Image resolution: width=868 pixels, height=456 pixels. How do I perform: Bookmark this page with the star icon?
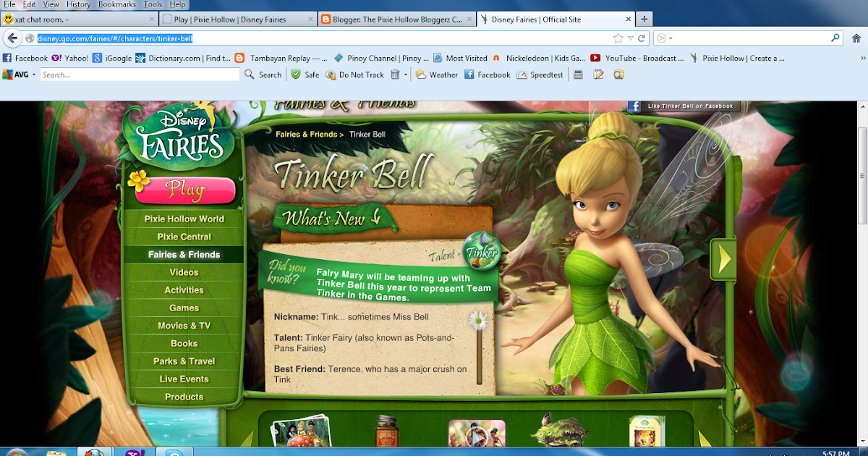618,38
